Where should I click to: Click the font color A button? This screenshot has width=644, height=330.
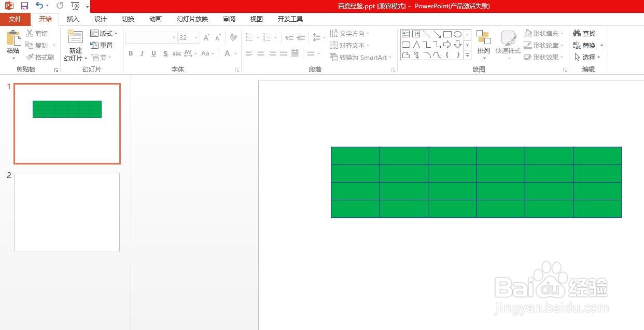tap(227, 53)
